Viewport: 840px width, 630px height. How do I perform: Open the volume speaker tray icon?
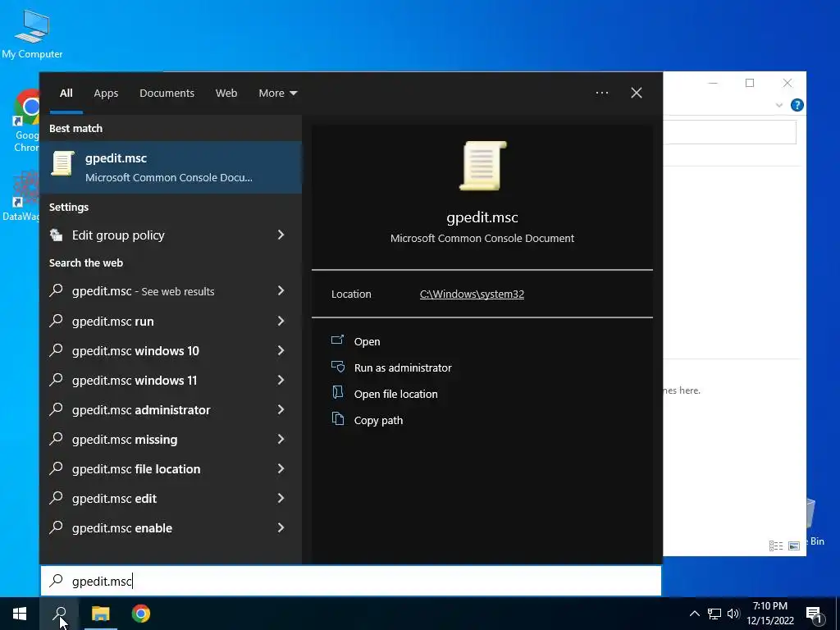click(x=733, y=614)
